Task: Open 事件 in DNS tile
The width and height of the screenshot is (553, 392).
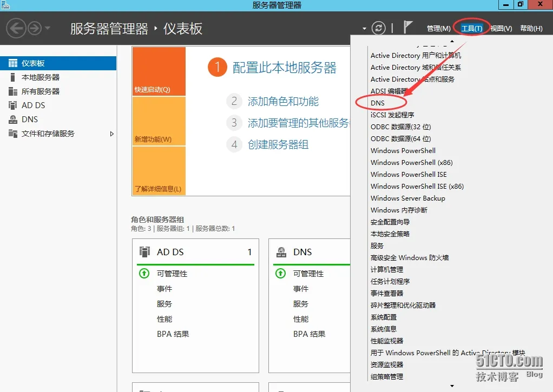Action: (x=301, y=289)
